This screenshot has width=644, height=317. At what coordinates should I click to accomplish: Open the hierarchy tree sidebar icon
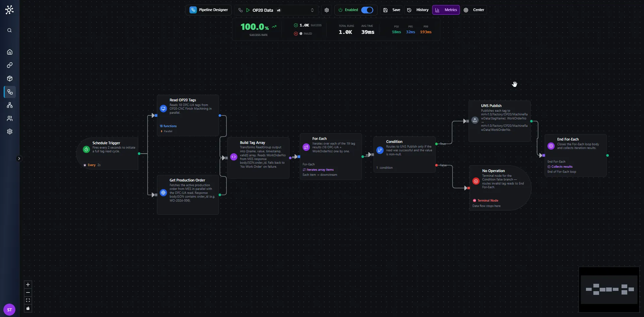pyautogui.click(x=10, y=105)
